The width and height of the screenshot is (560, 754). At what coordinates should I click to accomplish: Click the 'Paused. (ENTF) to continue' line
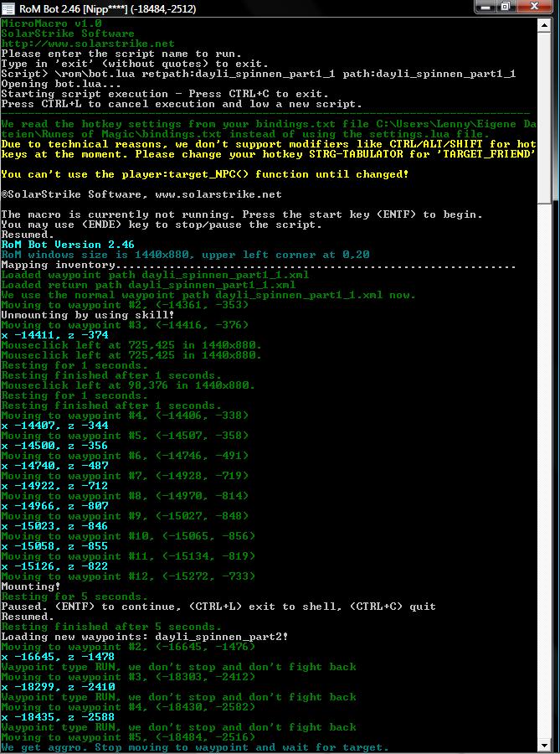pos(218,607)
